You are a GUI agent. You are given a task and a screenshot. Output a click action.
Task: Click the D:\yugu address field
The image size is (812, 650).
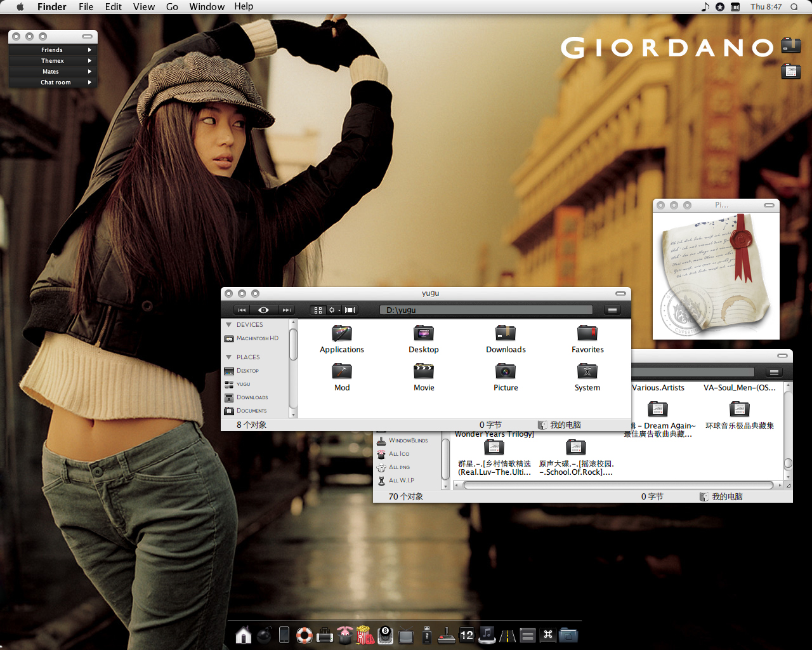[x=486, y=310]
